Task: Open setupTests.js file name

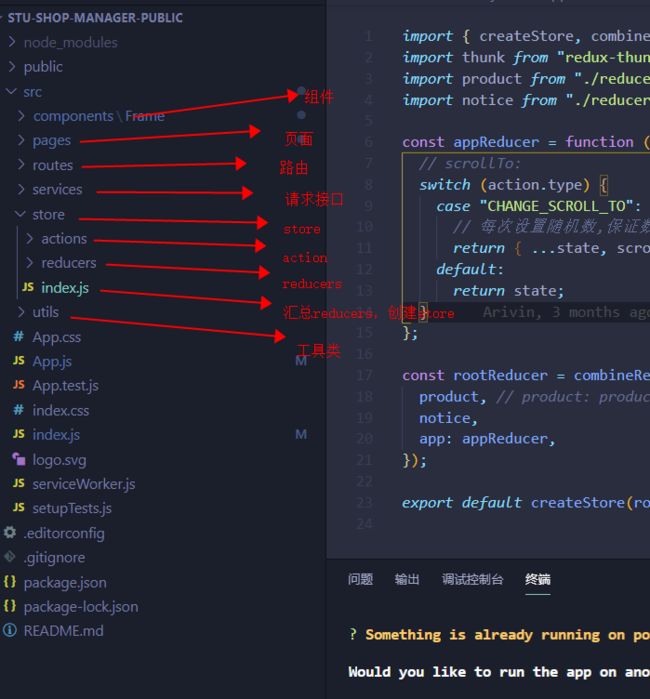Action: click(x=72, y=509)
